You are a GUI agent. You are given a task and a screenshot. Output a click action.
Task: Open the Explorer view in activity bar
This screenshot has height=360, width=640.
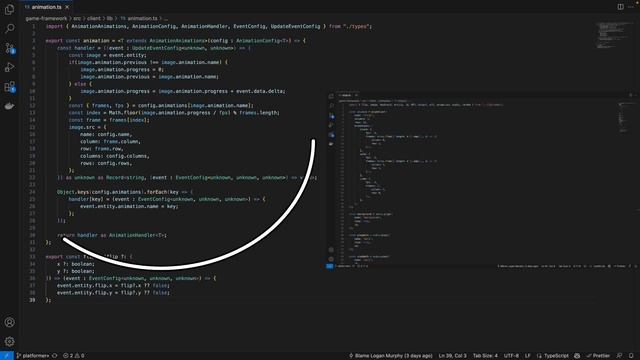click(9, 9)
